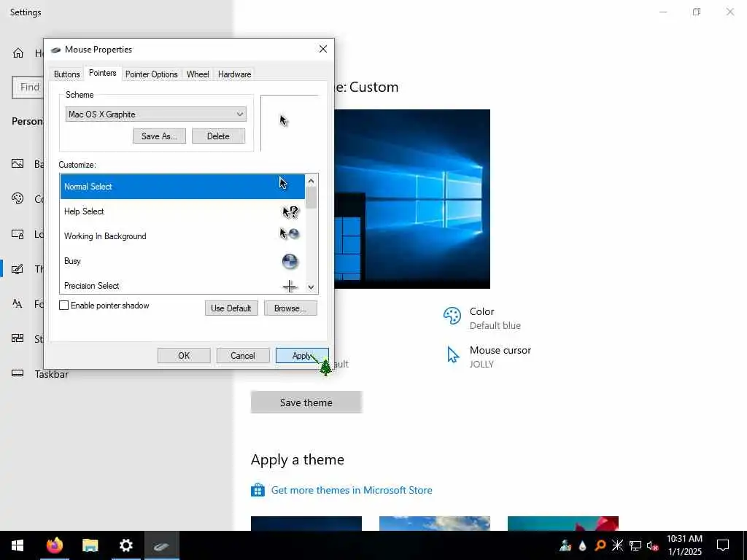This screenshot has height=560, width=747.
Task: Click Save theme in Settings
Action: coord(306,402)
